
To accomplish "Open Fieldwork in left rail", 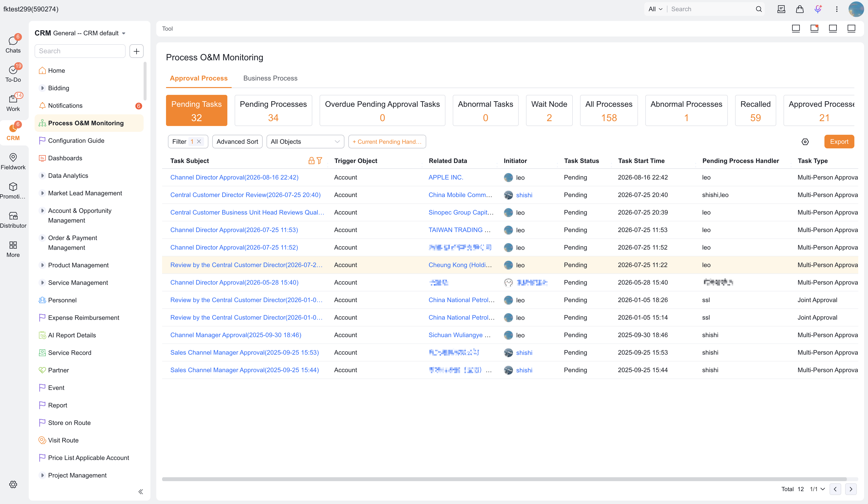I will (x=13, y=161).
